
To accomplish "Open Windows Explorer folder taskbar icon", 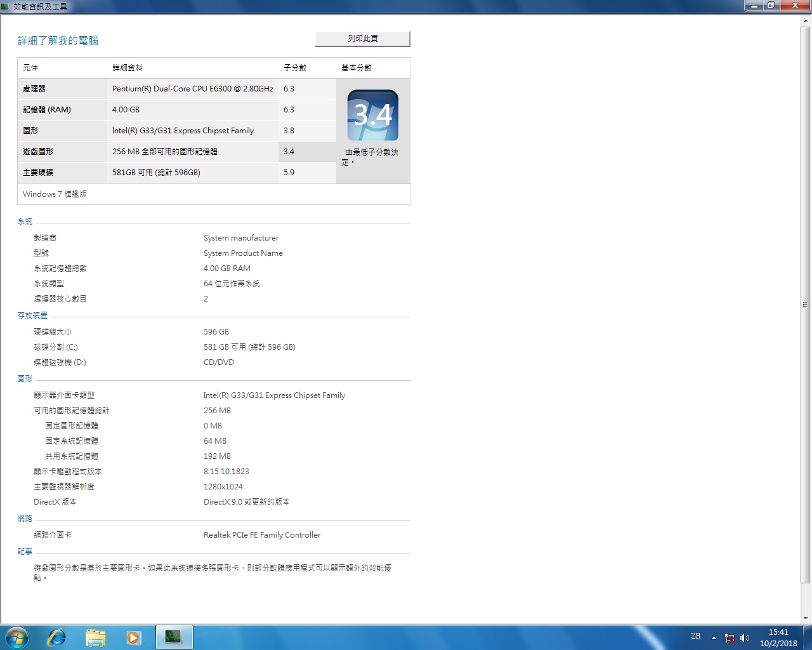I will coord(95,637).
